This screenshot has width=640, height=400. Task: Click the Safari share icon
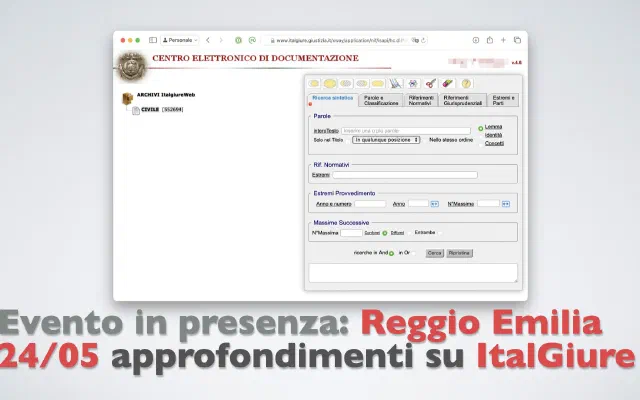tap(490, 40)
